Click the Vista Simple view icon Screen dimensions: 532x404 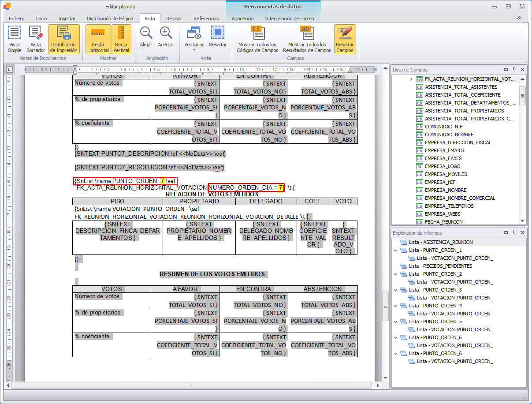click(15, 39)
